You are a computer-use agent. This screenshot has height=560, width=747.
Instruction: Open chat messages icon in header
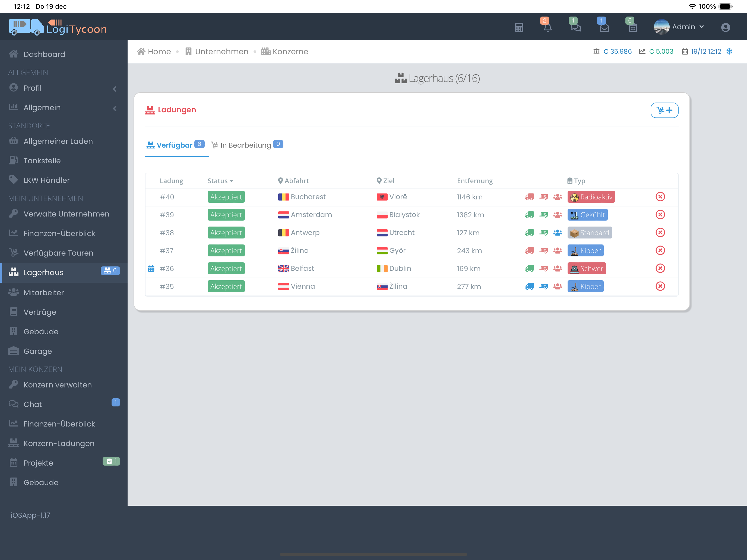(575, 27)
